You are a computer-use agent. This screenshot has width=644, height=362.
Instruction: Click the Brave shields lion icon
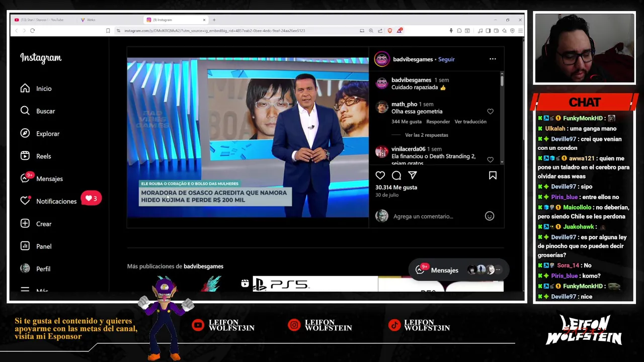(x=389, y=31)
